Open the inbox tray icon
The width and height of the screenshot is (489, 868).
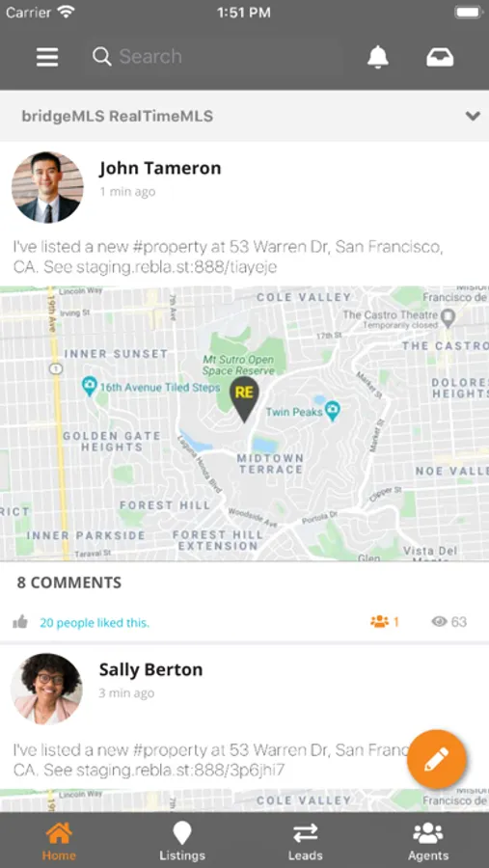(440, 57)
